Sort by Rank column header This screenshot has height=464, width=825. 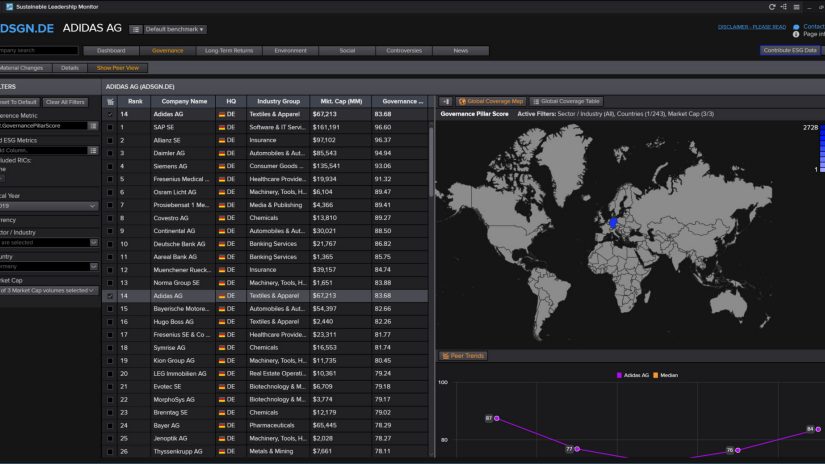[x=135, y=102]
